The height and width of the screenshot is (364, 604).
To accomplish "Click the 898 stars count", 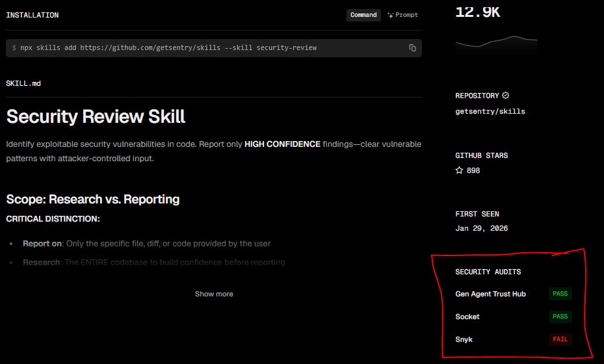I will click(473, 170).
